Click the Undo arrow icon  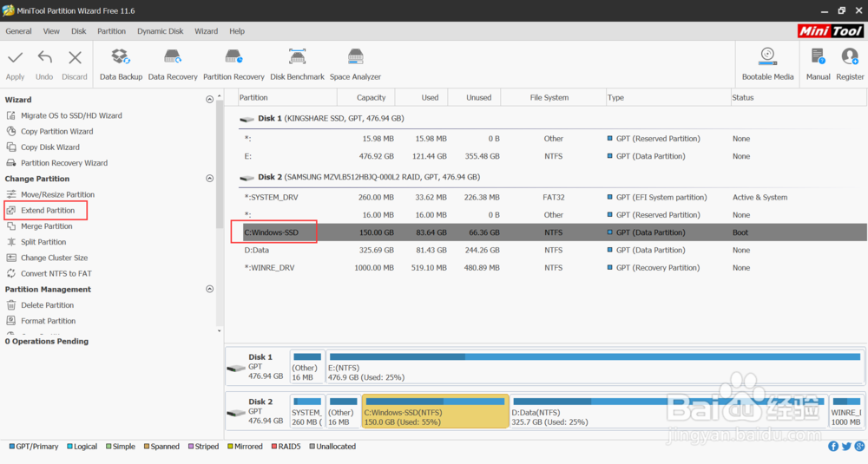click(x=44, y=57)
